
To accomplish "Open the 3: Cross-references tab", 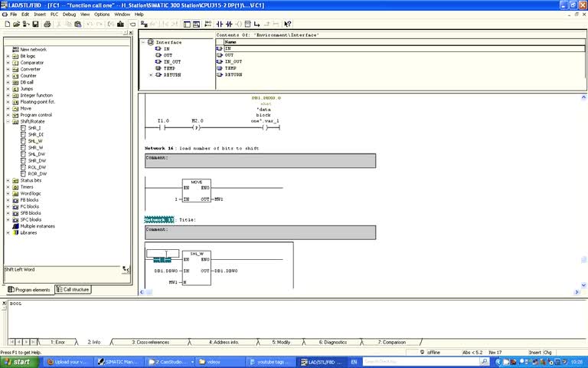I will [150, 342].
